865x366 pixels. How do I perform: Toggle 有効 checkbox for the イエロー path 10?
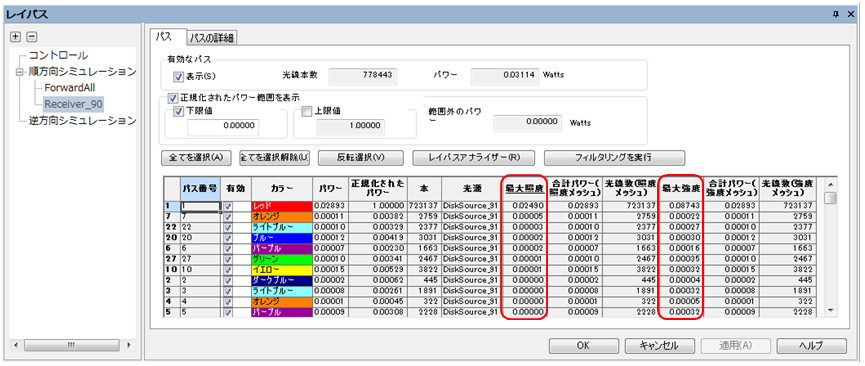click(228, 269)
